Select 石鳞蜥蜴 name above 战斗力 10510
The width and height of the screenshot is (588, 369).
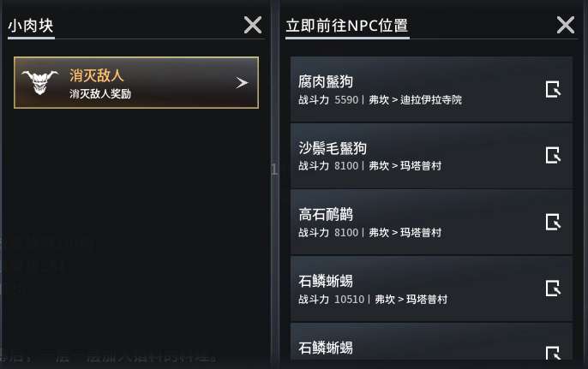click(x=326, y=281)
